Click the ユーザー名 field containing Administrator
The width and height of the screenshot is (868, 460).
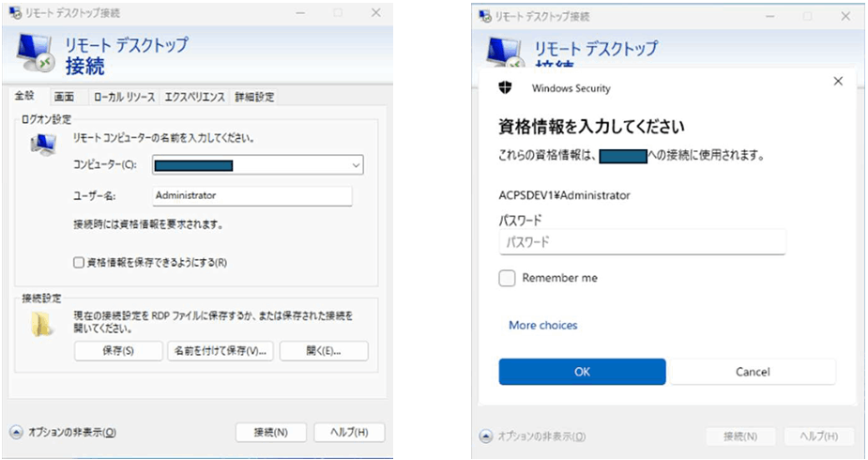251,195
